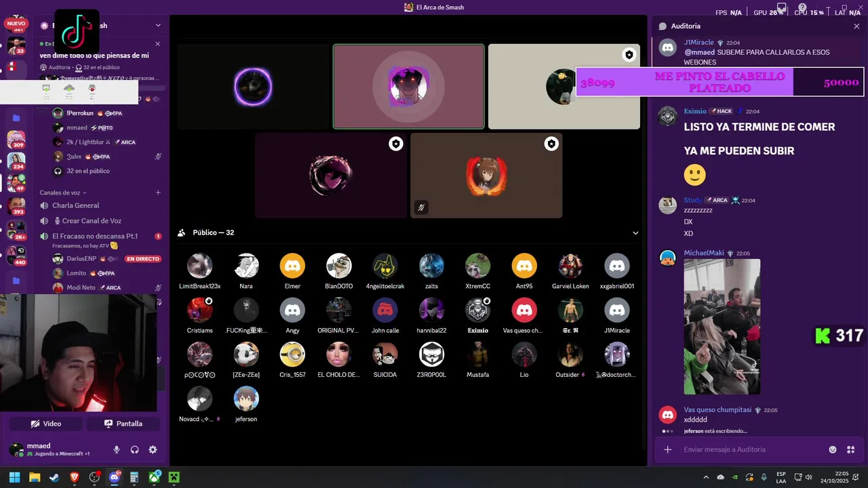Open jeferson's audience avatar
This screenshot has width=868, height=488.
pyautogui.click(x=246, y=399)
